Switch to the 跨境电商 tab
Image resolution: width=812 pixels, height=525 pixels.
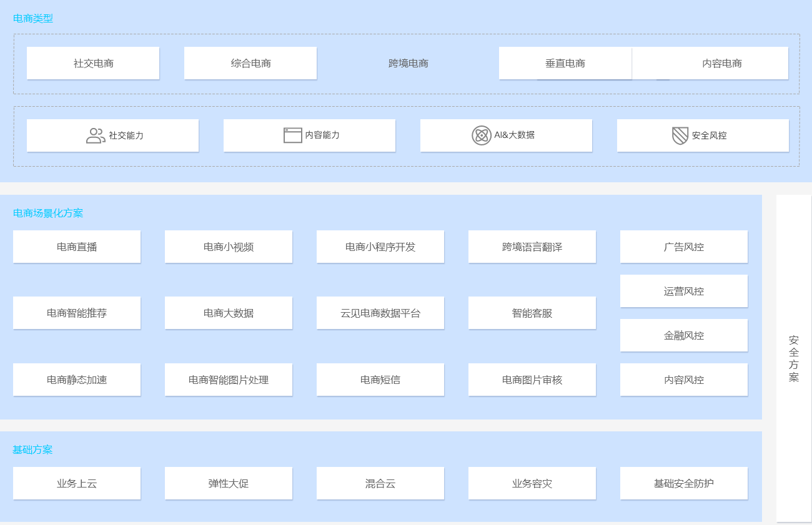pyautogui.click(x=408, y=63)
